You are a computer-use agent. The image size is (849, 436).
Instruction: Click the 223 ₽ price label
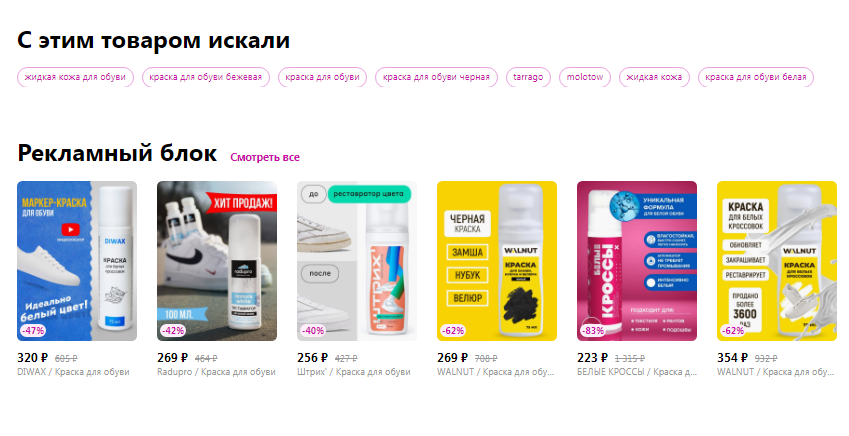[x=592, y=358]
